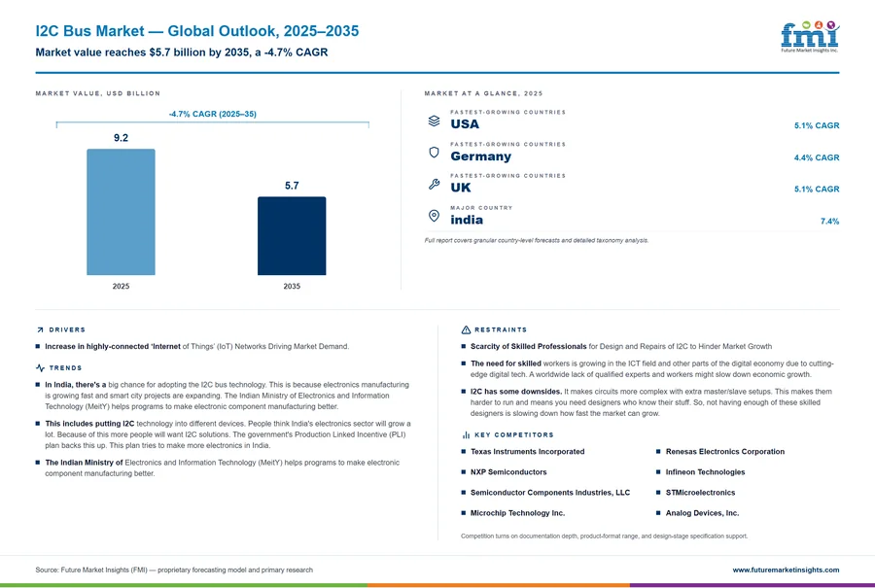The width and height of the screenshot is (875, 588).
Task: Click The need for skilled workers bullet
Action: (x=651, y=368)
